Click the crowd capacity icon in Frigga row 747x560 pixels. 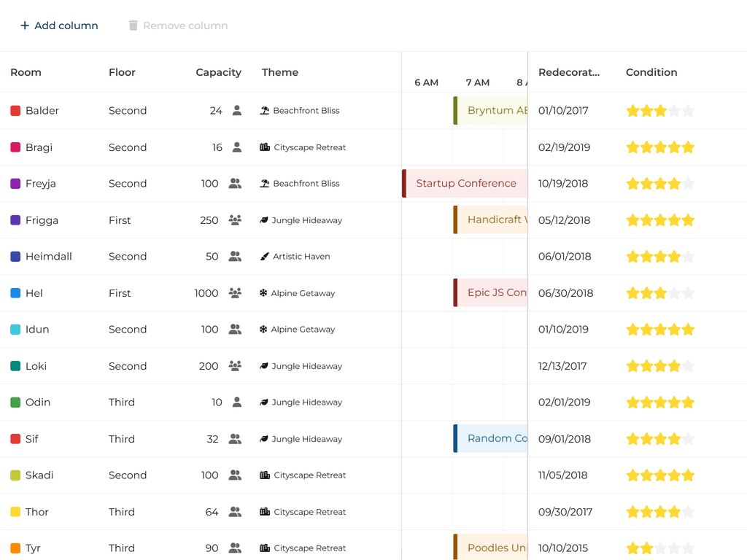pyautogui.click(x=235, y=220)
